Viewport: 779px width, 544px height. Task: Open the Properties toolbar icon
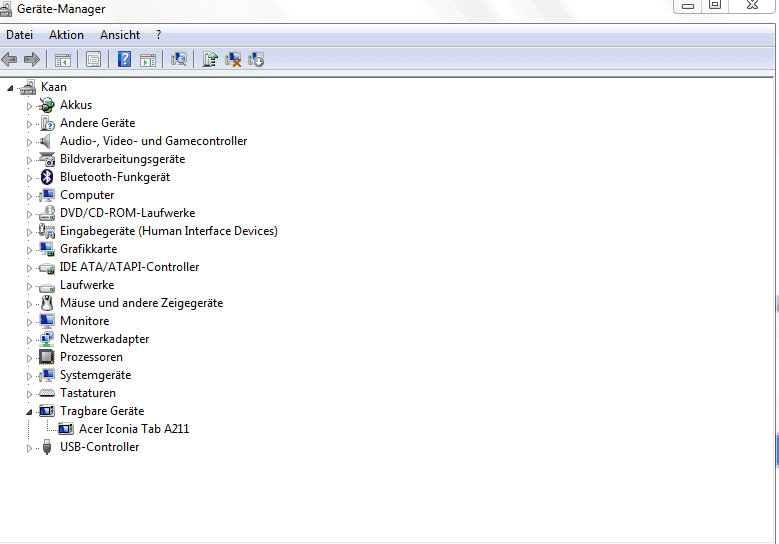pyautogui.click(x=93, y=60)
